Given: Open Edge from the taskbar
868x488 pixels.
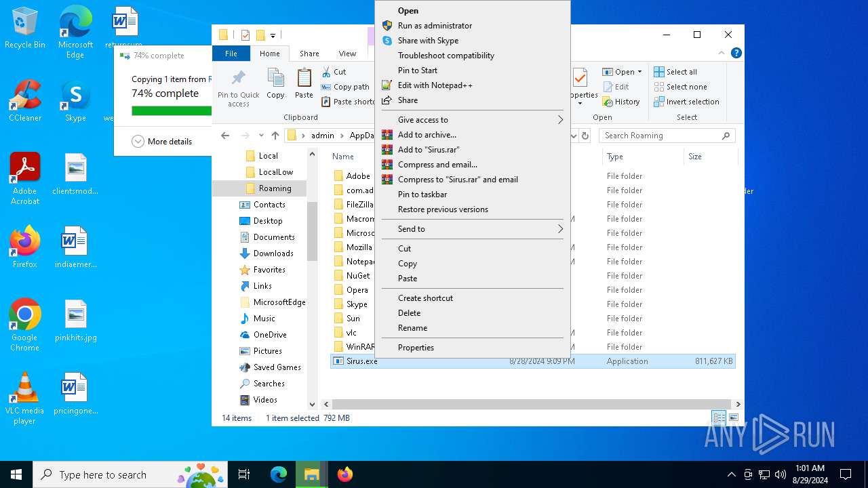Looking at the screenshot, I should tap(279, 474).
